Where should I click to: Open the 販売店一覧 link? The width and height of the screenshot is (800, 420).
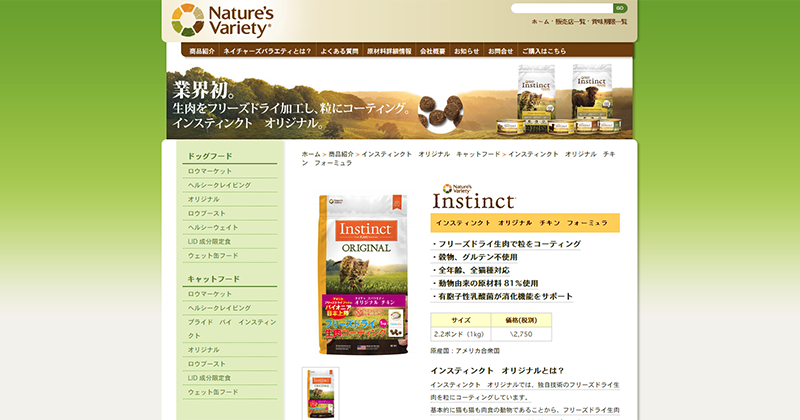(x=570, y=22)
